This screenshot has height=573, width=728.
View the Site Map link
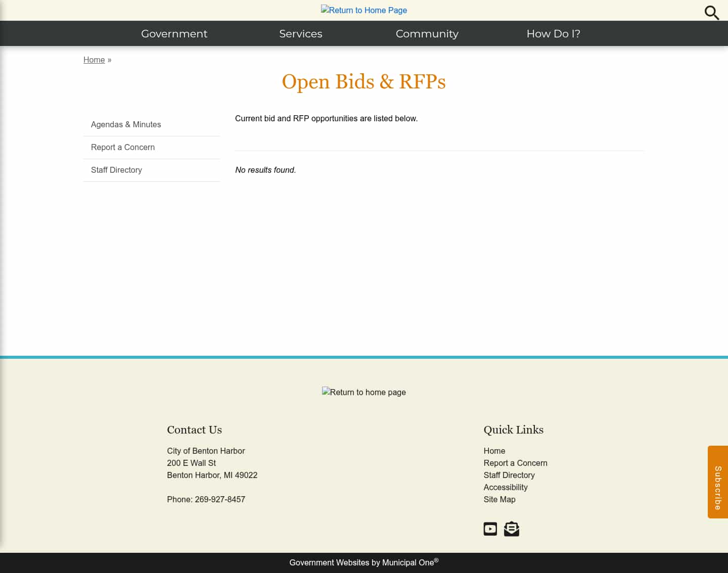pyautogui.click(x=499, y=499)
